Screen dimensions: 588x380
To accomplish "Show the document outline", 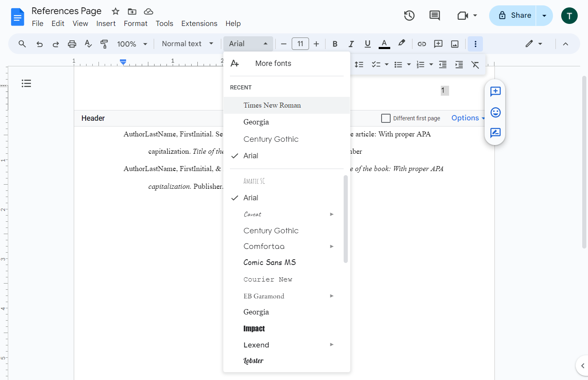I will 26,84.
